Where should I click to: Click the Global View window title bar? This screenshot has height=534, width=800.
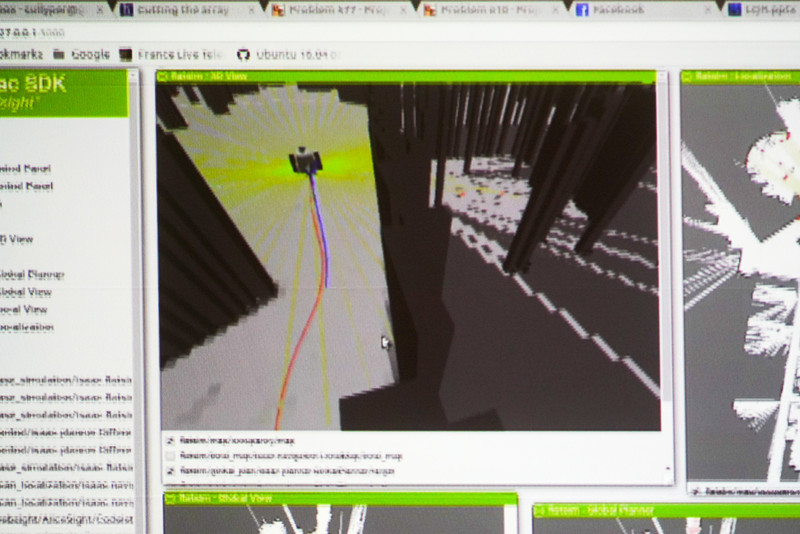point(341,498)
